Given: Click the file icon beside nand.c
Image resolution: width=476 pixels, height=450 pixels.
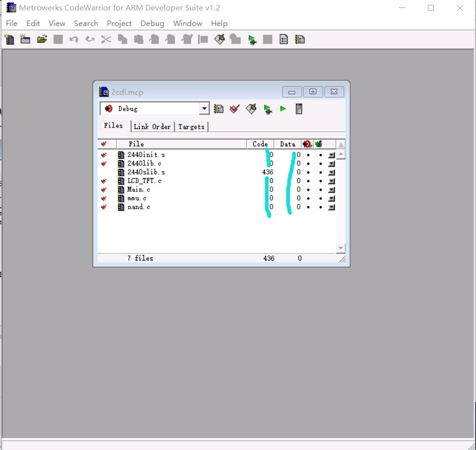Looking at the screenshot, I should point(121,207).
